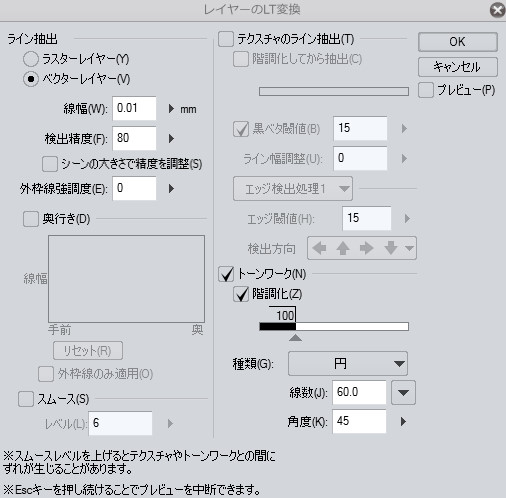Screen dimensions: 506x498
Task: Open the 種類(G) dropdown showing 円
Action: (x=348, y=363)
